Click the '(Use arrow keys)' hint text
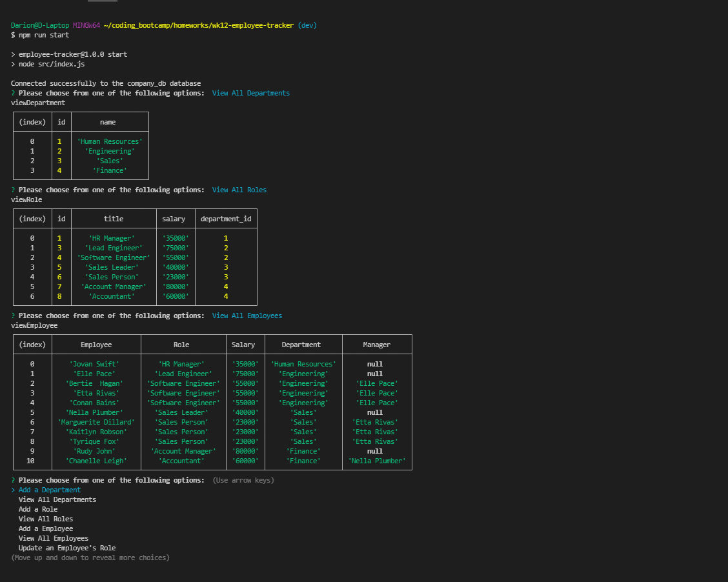The width and height of the screenshot is (728, 582). point(243,480)
